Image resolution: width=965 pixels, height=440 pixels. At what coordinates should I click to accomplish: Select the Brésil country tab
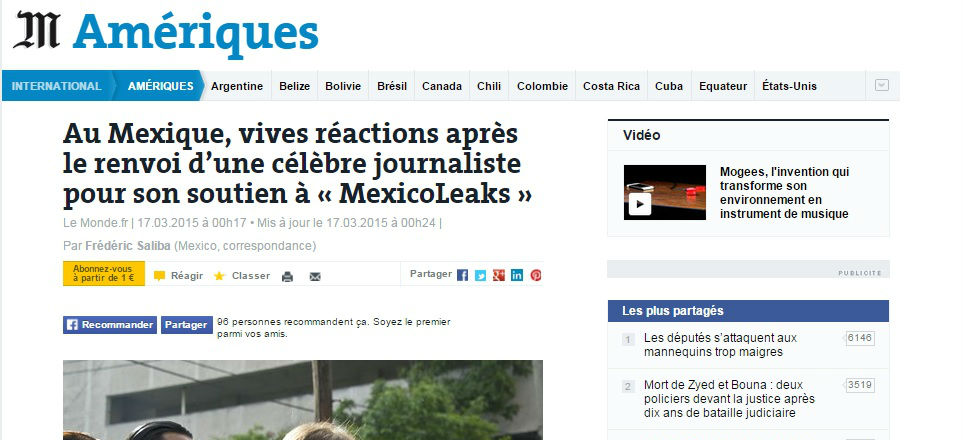[392, 86]
